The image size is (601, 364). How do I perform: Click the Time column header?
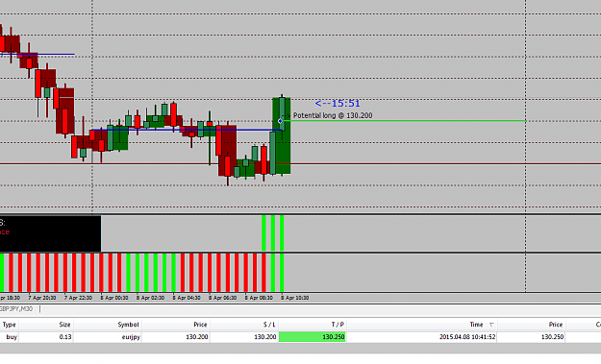coord(476,325)
